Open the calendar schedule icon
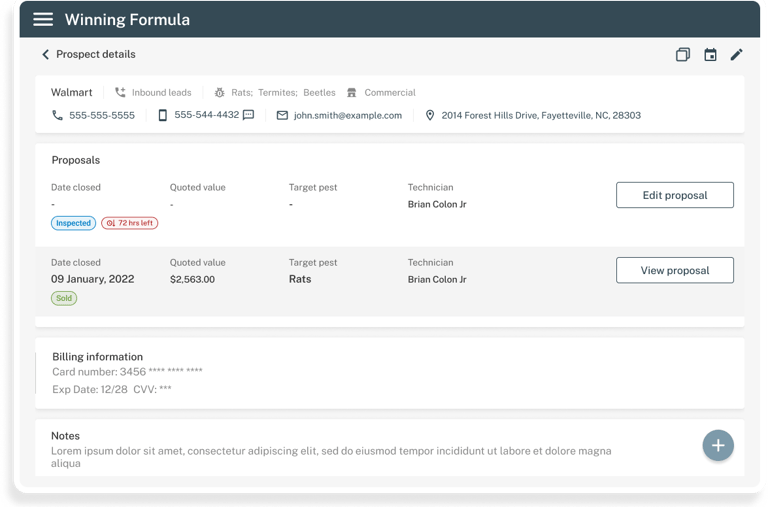This screenshot has width=768, height=507. click(710, 55)
